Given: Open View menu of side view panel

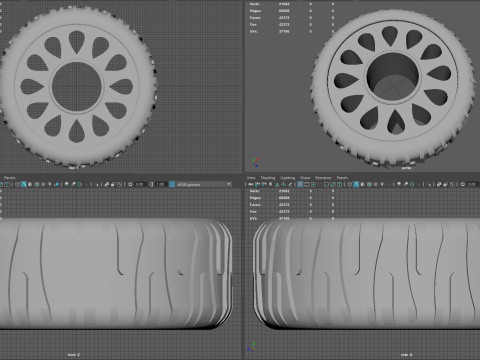Looking at the screenshot, I should pyautogui.click(x=251, y=178).
